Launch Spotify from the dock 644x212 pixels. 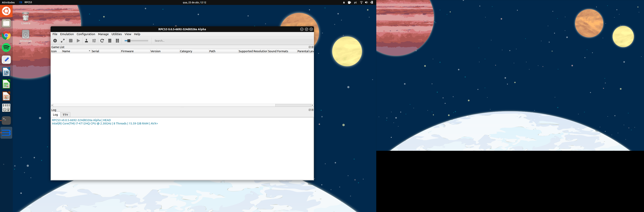[6, 48]
